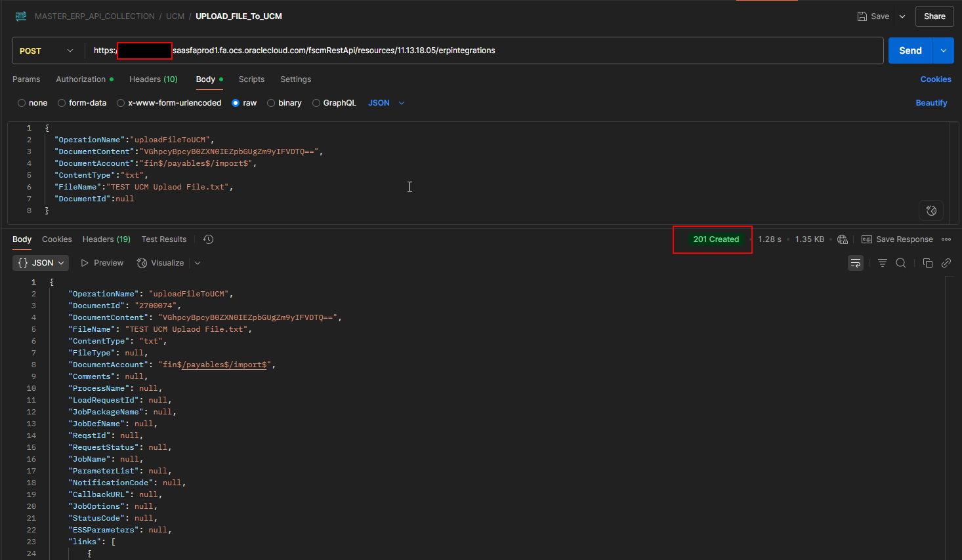Open the Scripts tab

[251, 79]
